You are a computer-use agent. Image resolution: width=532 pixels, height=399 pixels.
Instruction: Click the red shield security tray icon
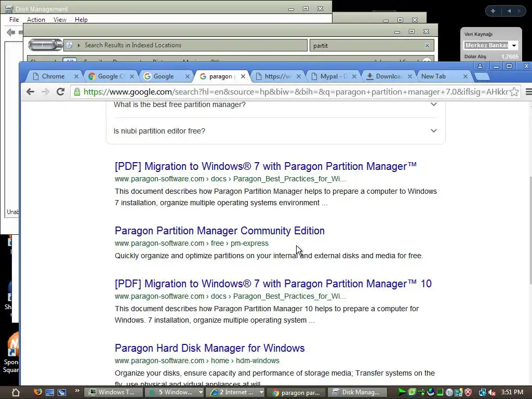[x=468, y=393]
